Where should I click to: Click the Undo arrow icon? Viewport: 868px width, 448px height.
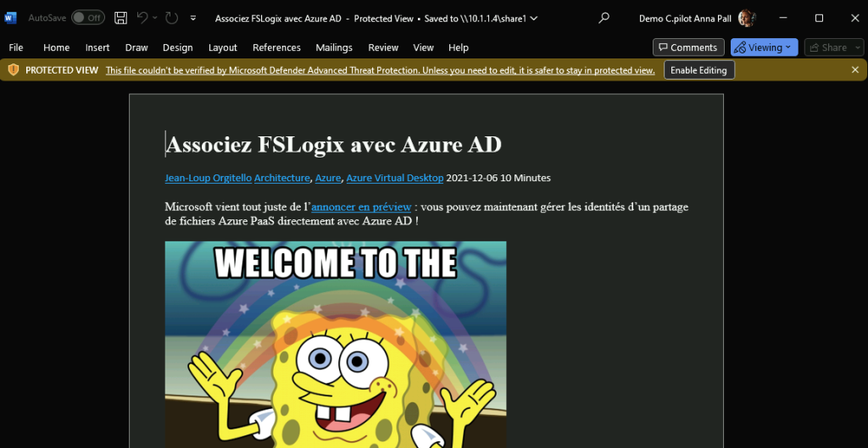pyautogui.click(x=142, y=18)
